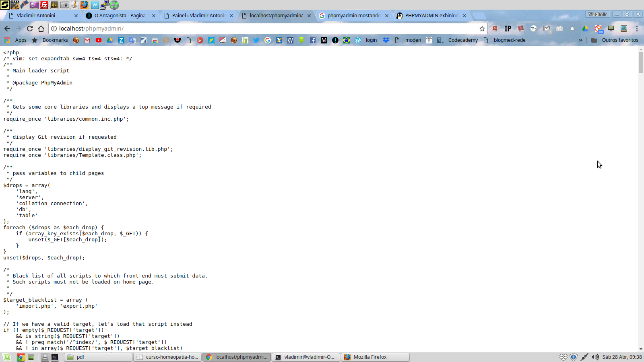
Task: Toggle the ad blocker extension
Action: click(x=598, y=29)
